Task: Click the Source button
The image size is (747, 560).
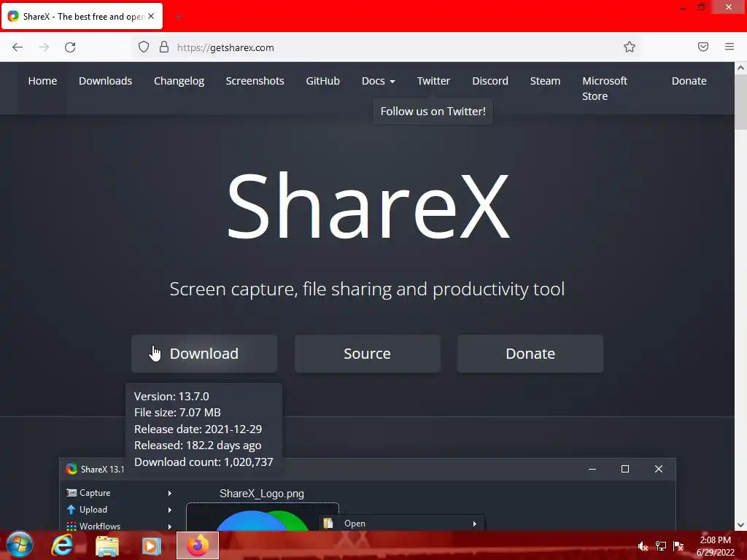Action: tap(368, 354)
